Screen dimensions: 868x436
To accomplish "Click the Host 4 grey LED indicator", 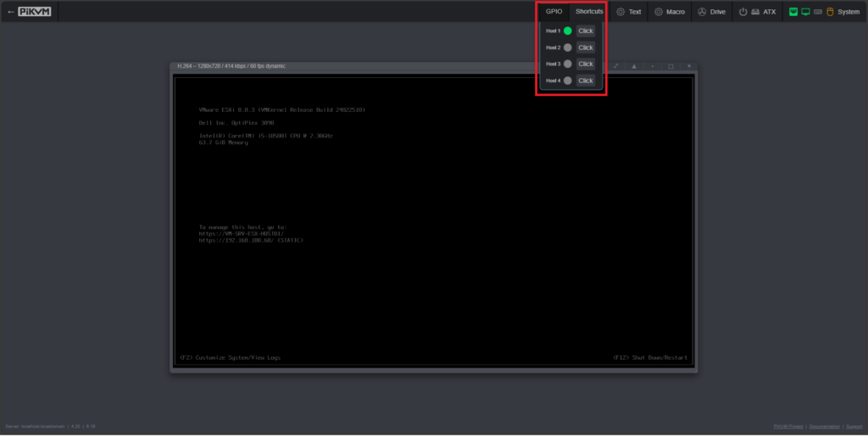I will pyautogui.click(x=567, y=81).
